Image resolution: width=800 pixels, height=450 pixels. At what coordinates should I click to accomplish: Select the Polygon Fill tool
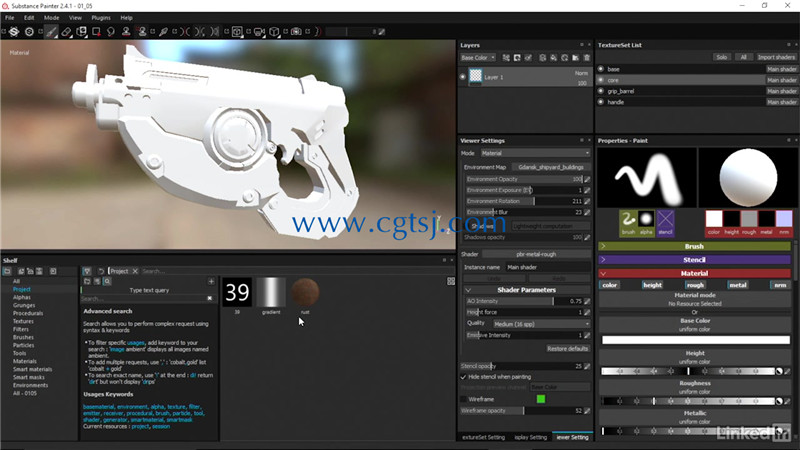click(96, 32)
